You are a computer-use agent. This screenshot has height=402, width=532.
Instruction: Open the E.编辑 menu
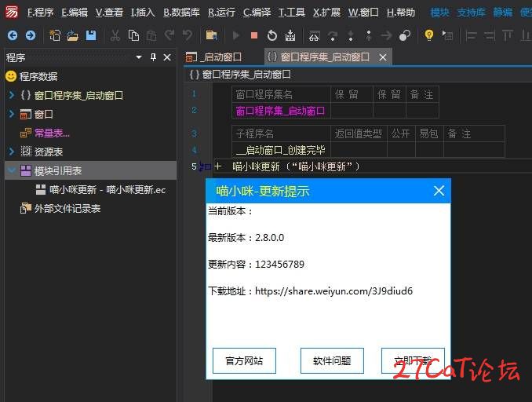pos(75,13)
